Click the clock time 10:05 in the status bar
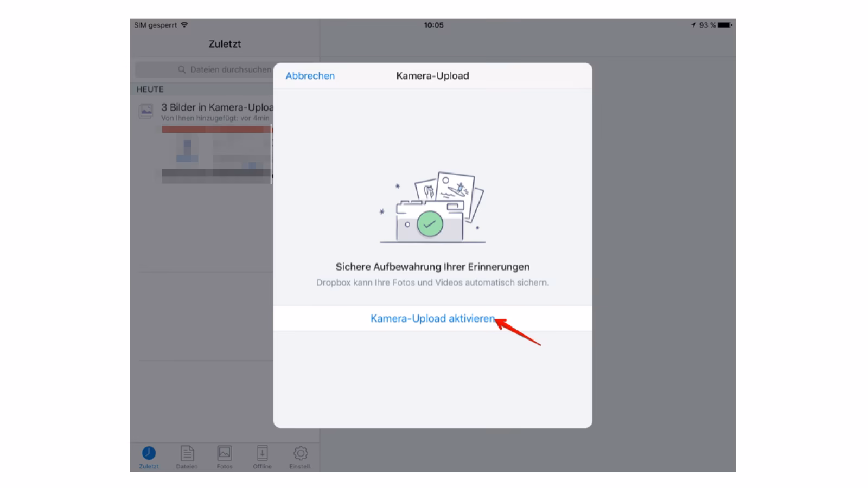Image resolution: width=868 pixels, height=488 pixels. pos(432,24)
